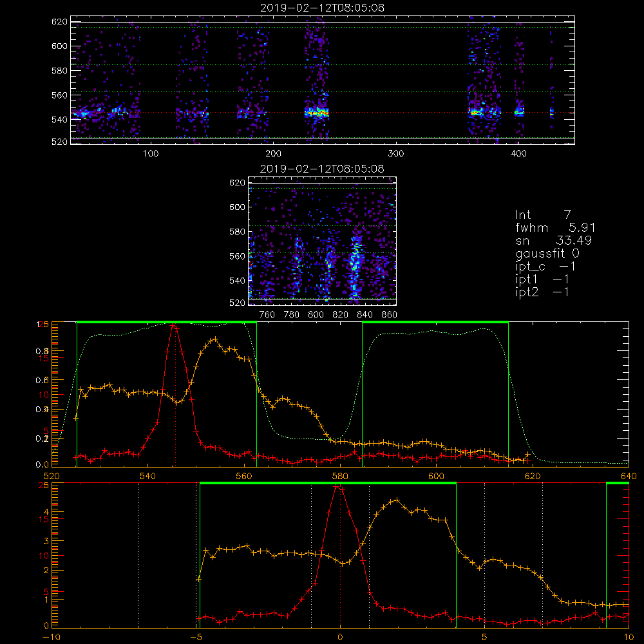
Task: Select the 'fwhm 5.91' readout line
Action: 555,227
